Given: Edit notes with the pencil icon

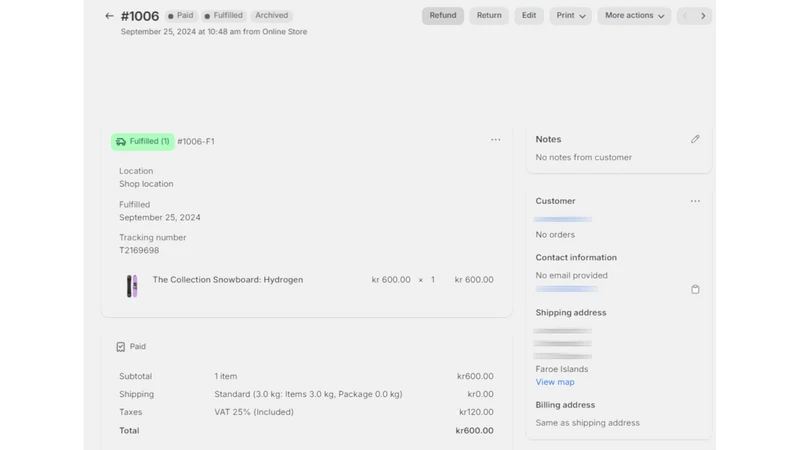Looking at the screenshot, I should (695, 139).
